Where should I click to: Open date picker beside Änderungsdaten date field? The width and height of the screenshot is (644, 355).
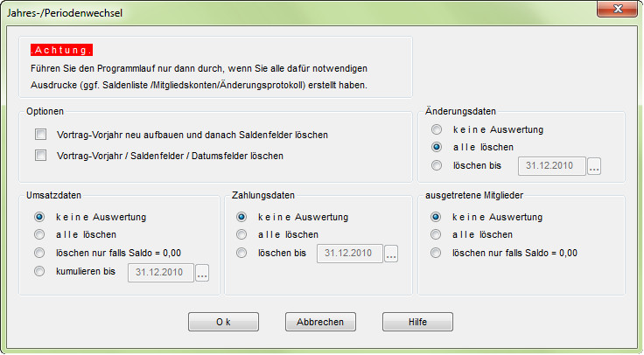pyautogui.click(x=594, y=166)
